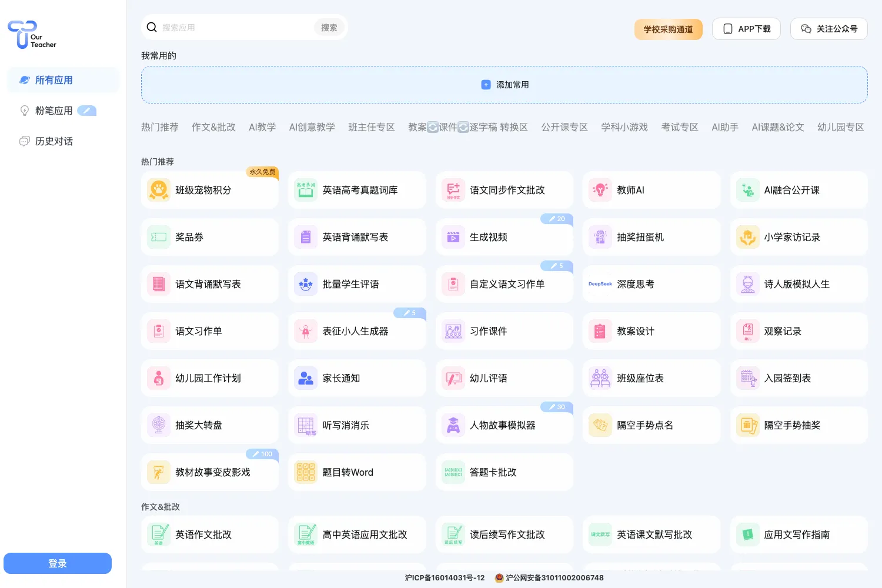Open the 教师AI lightbulb icon
Viewport: 882px width, 588px height.
click(600, 190)
